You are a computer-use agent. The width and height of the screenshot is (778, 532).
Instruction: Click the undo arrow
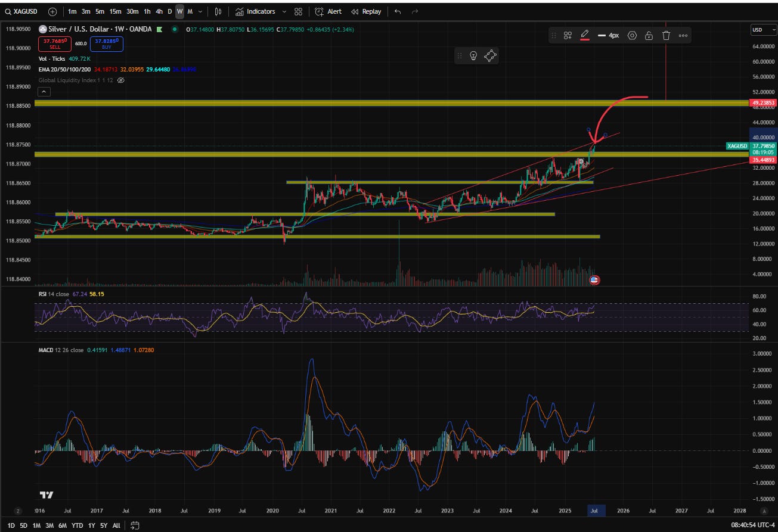[x=398, y=11]
